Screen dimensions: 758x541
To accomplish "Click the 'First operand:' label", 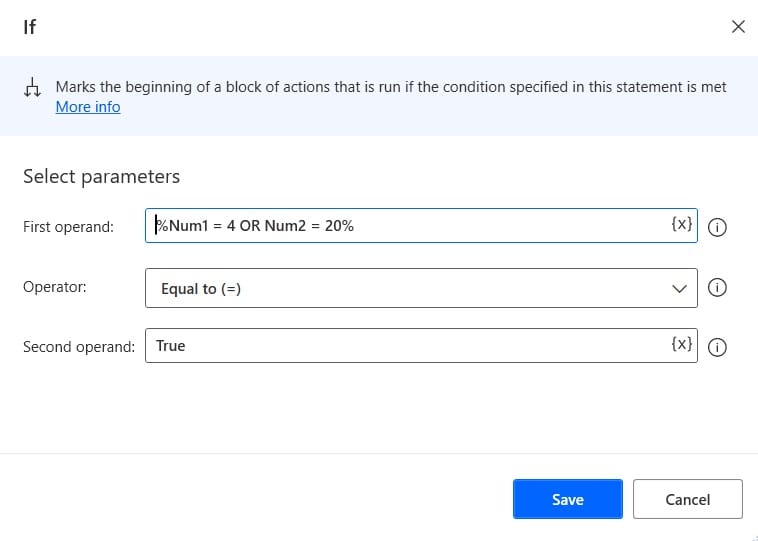I will (x=68, y=227).
